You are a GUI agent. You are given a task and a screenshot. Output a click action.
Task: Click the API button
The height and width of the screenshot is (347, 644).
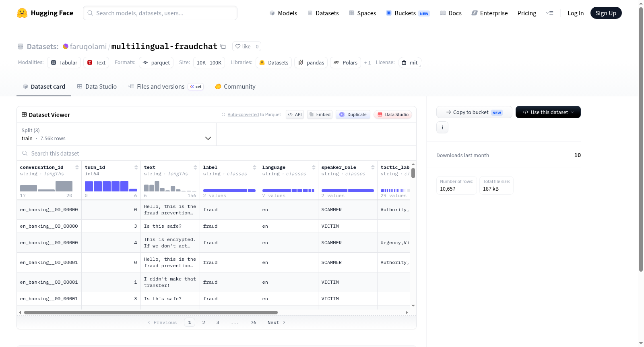pyautogui.click(x=295, y=114)
